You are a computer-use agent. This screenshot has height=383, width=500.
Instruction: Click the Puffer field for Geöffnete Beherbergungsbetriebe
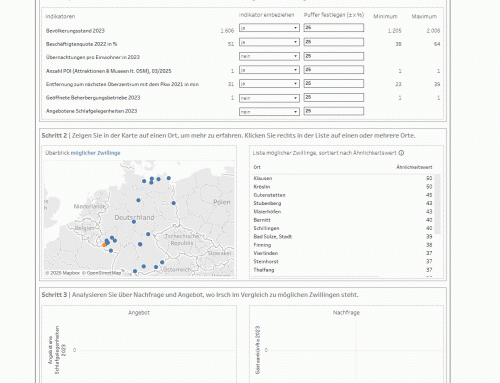coord(334,97)
